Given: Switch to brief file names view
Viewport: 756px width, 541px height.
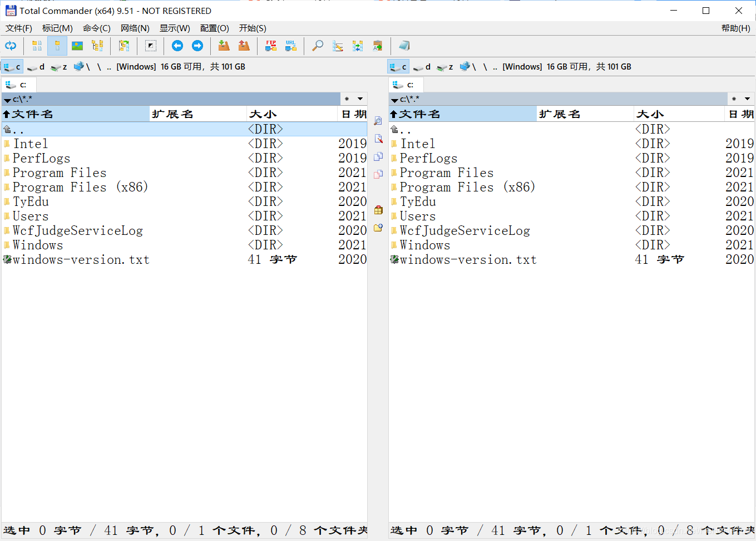Looking at the screenshot, I should click(37, 46).
